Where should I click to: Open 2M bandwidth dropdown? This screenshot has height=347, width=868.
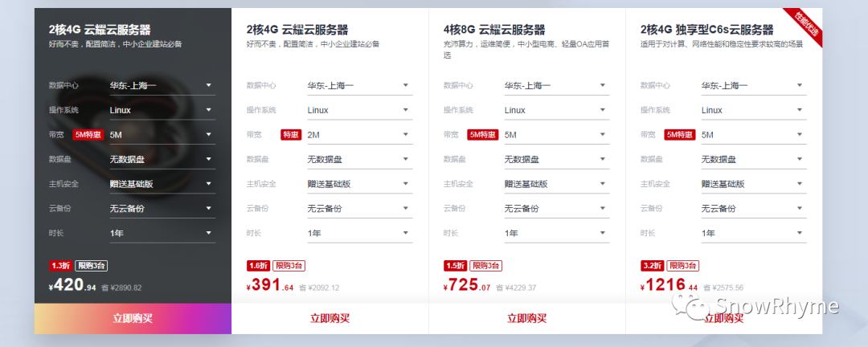pyautogui.click(x=360, y=134)
